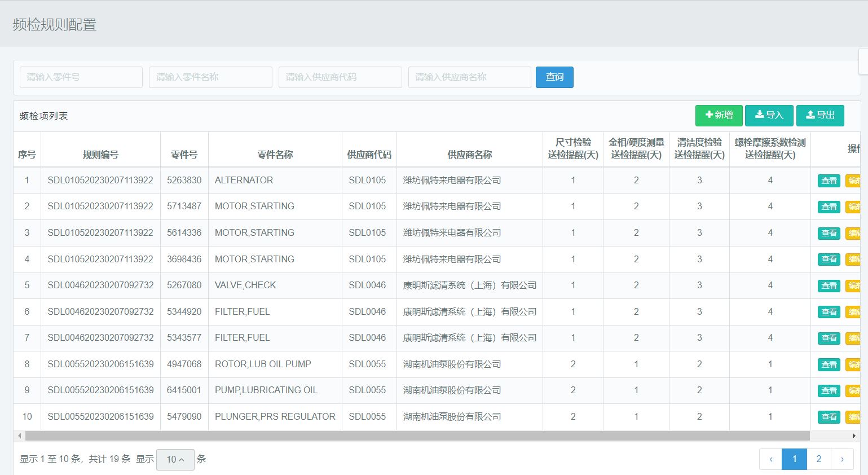
Task: Select page 1 in pagination
Action: tap(795, 459)
